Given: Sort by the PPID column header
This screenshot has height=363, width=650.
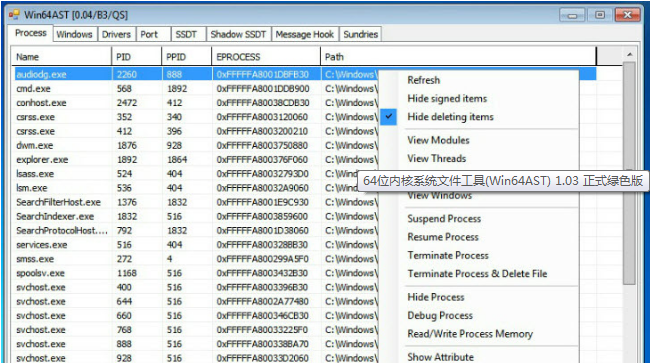Looking at the screenshot, I should point(187,57).
